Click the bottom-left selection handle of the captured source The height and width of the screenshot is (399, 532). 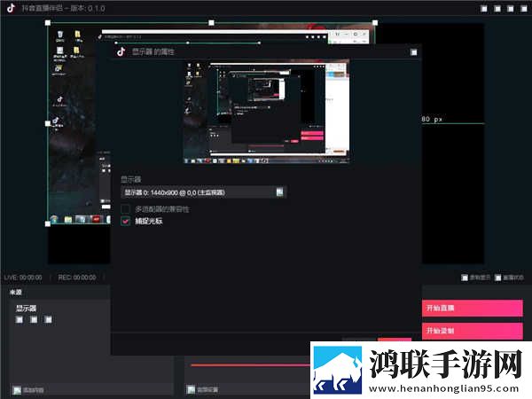coord(48,223)
